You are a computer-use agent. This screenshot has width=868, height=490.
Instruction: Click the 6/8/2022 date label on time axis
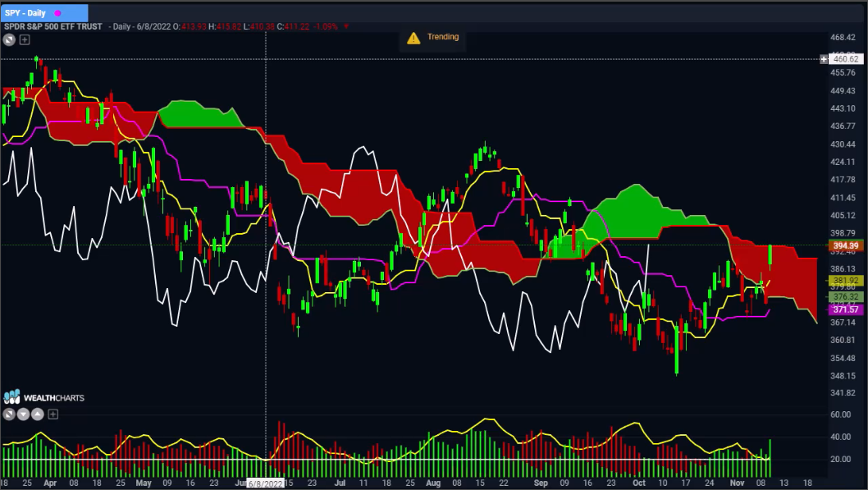coord(265,484)
